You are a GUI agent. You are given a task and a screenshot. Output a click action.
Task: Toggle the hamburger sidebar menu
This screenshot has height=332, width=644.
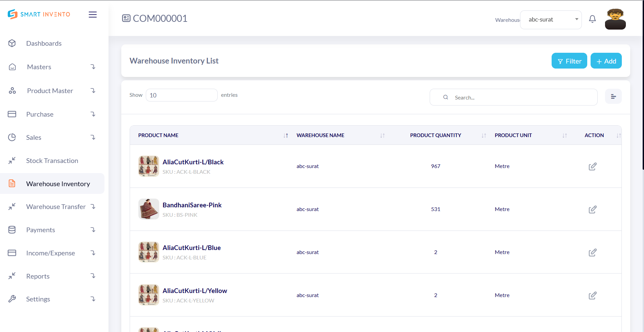point(93,14)
